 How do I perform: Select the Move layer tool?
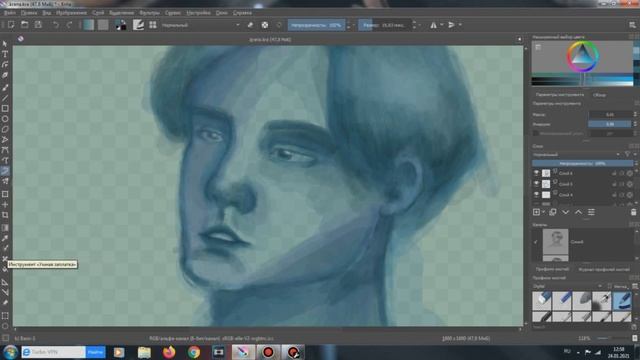click(5, 204)
